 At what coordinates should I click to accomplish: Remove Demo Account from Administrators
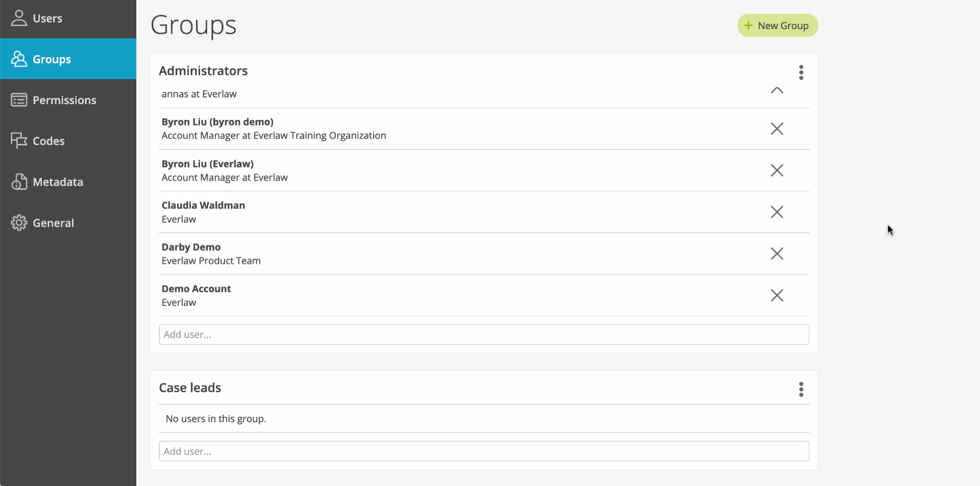point(776,295)
